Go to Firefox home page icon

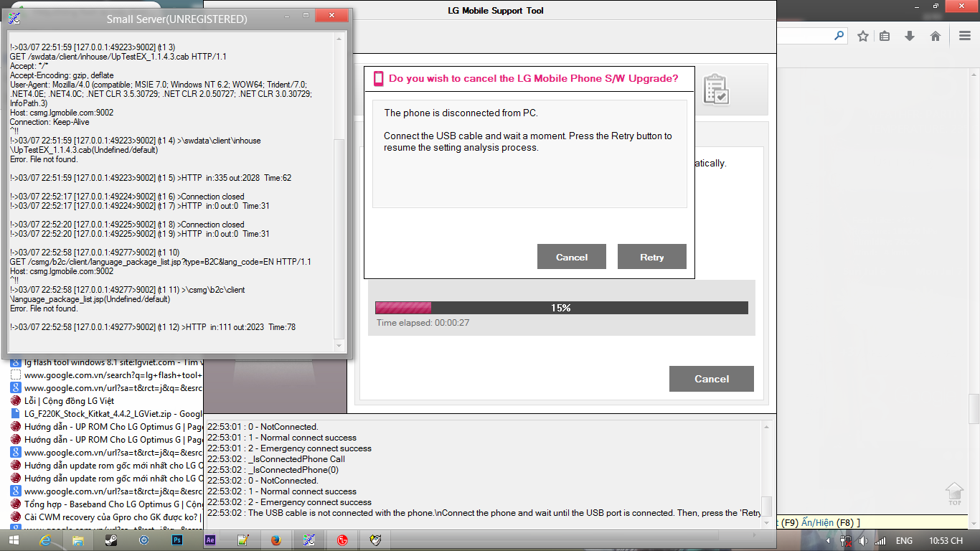coord(936,36)
